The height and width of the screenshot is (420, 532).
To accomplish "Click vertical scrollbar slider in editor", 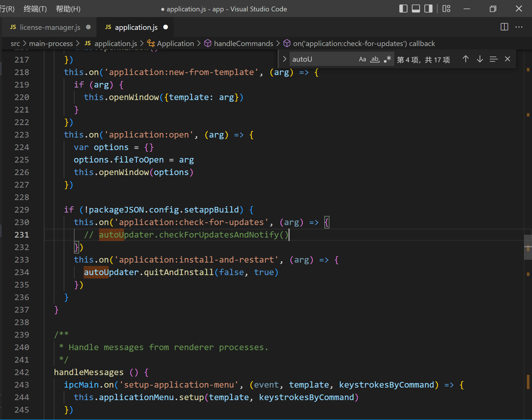I will [528, 247].
